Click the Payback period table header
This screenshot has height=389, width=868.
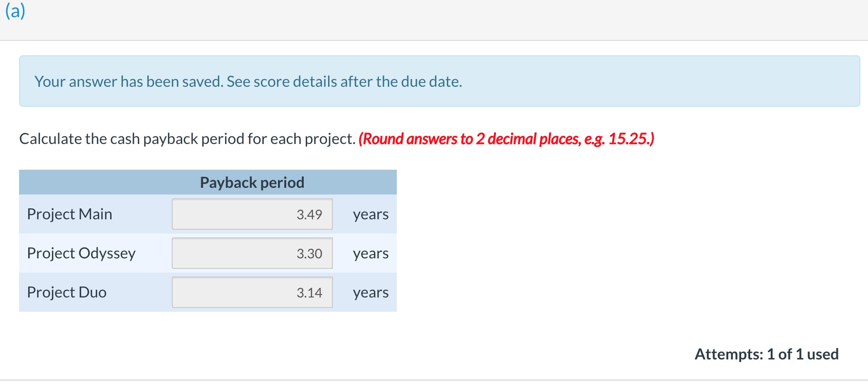252,182
